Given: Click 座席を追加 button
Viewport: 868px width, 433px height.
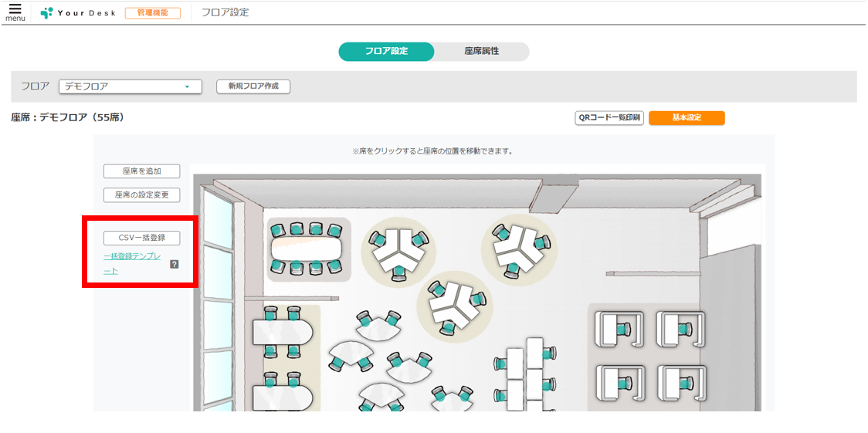Looking at the screenshot, I should [x=142, y=171].
